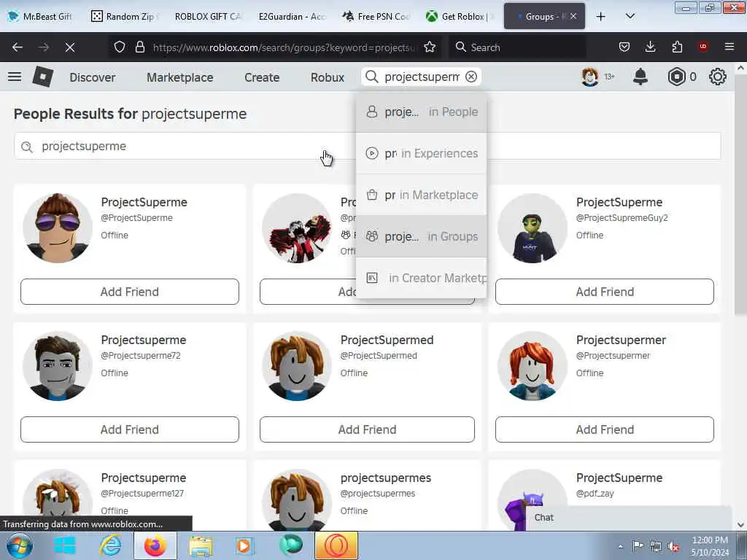Viewport: 747px width, 560px height.
Task: Open the Roblox hamburger navigation menu
Action: pos(15,77)
